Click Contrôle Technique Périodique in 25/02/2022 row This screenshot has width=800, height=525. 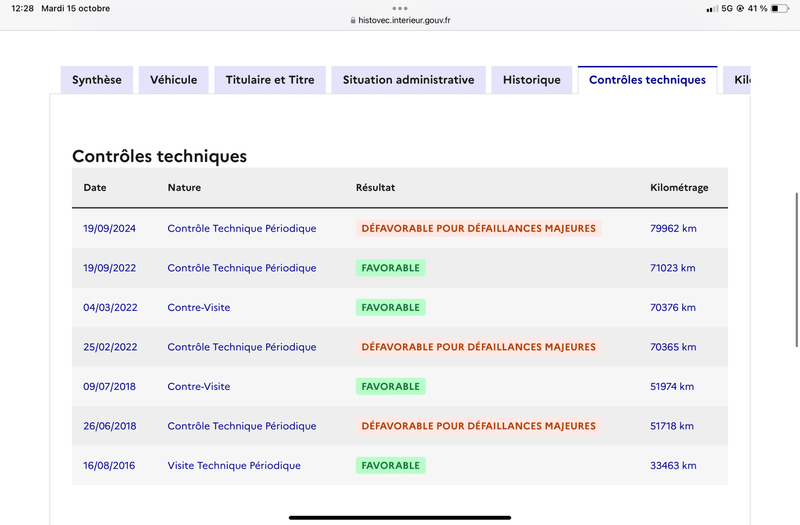point(242,347)
